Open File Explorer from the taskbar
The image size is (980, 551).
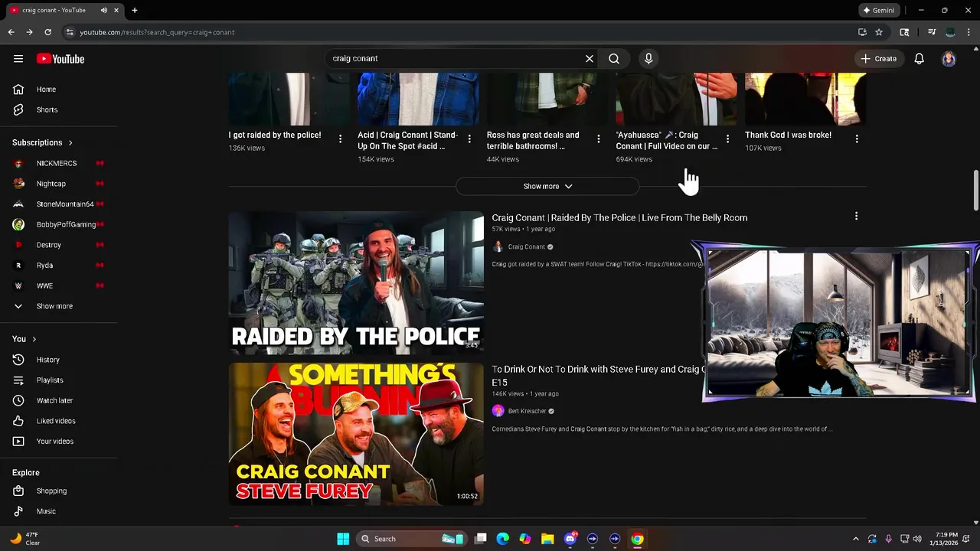coord(547,539)
